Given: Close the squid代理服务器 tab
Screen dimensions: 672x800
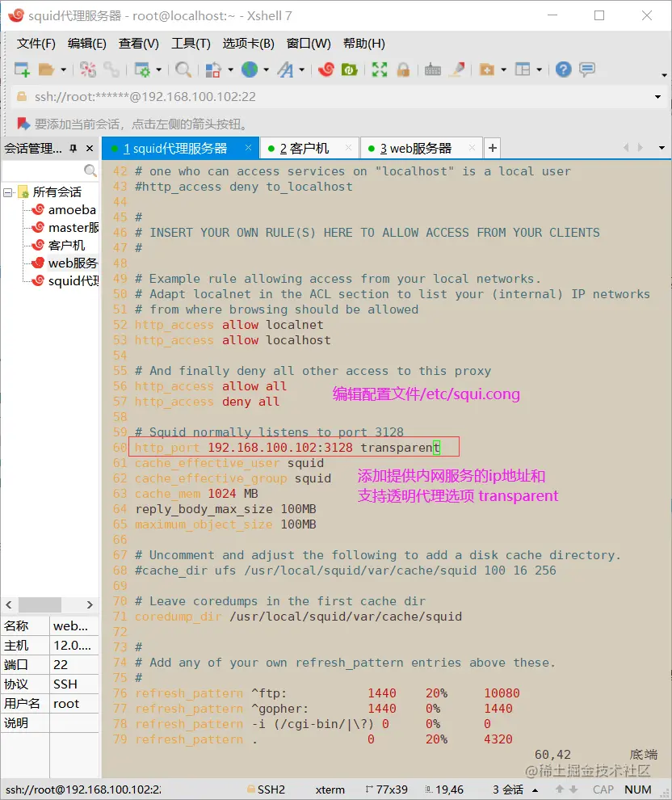Looking at the screenshot, I should tap(248, 147).
